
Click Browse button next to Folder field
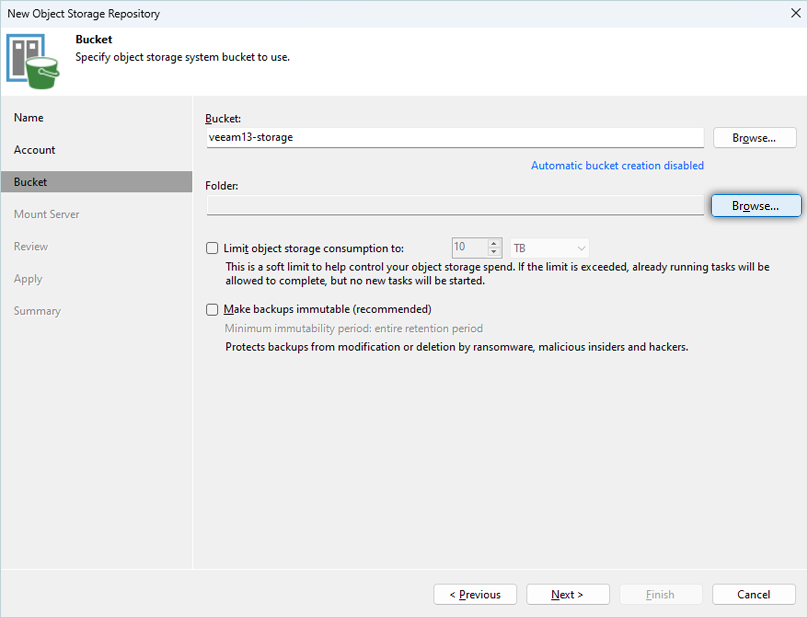[755, 206]
